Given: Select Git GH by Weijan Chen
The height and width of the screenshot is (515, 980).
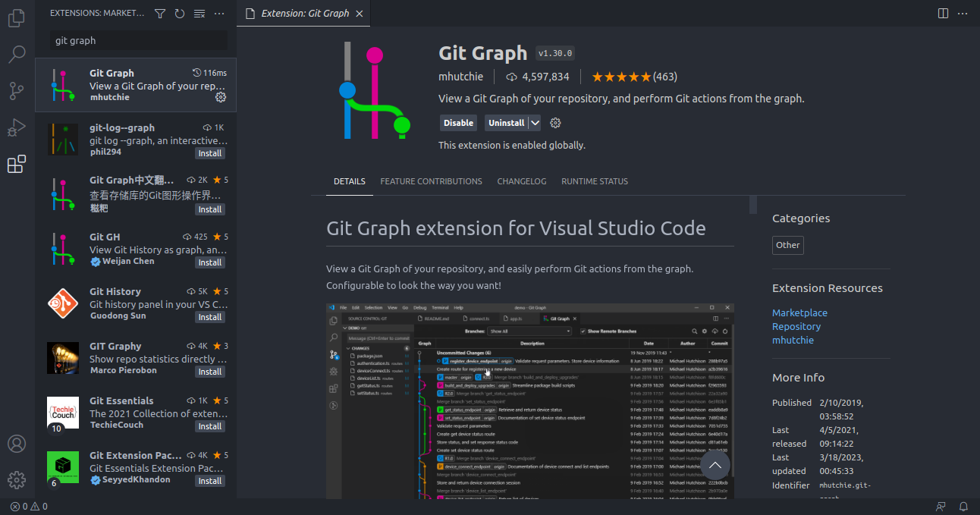Looking at the screenshot, I should coord(136,249).
